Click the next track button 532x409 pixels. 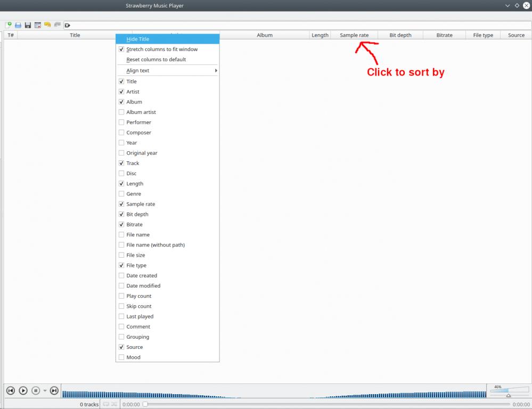click(x=54, y=391)
